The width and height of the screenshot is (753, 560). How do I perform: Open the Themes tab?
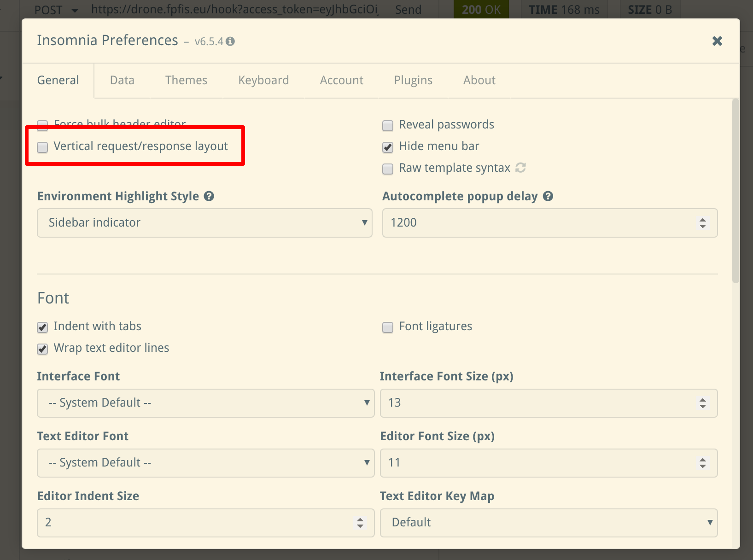point(186,81)
